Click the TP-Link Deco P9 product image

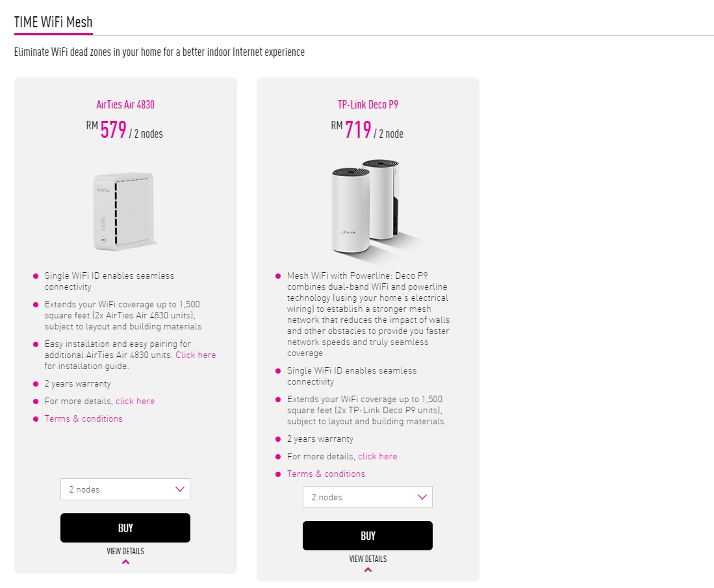coord(368,207)
